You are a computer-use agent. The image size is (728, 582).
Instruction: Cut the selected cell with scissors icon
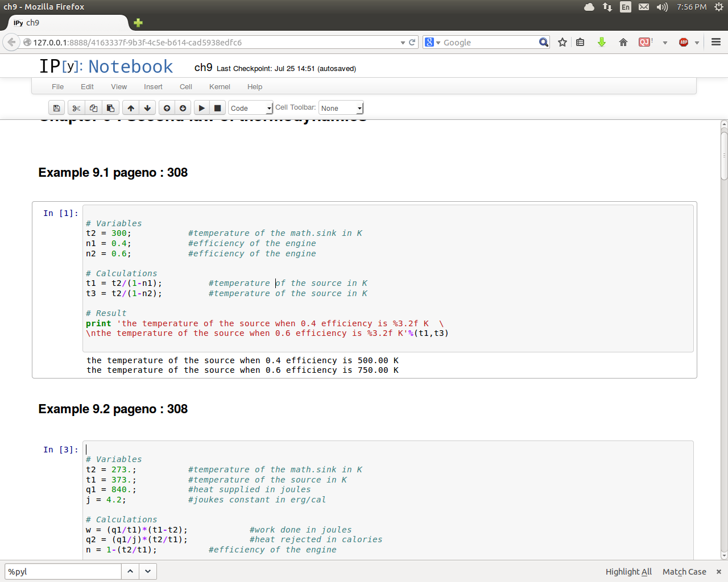[x=76, y=108]
